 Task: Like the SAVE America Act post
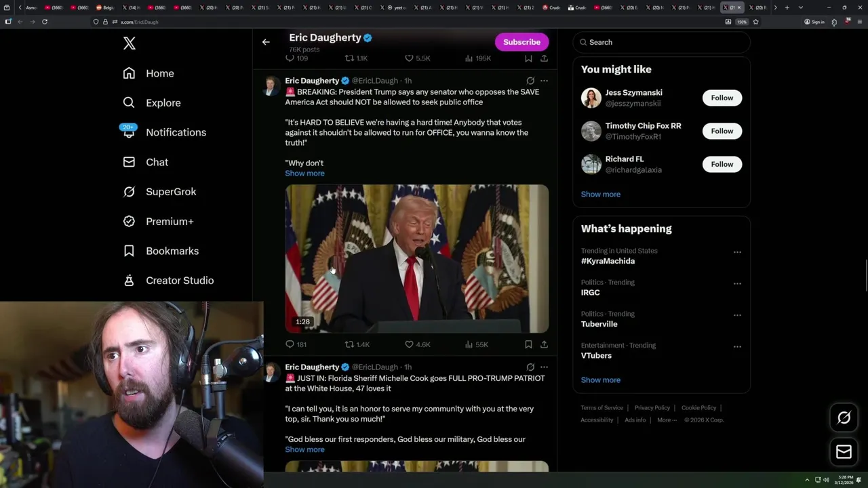[x=417, y=344]
